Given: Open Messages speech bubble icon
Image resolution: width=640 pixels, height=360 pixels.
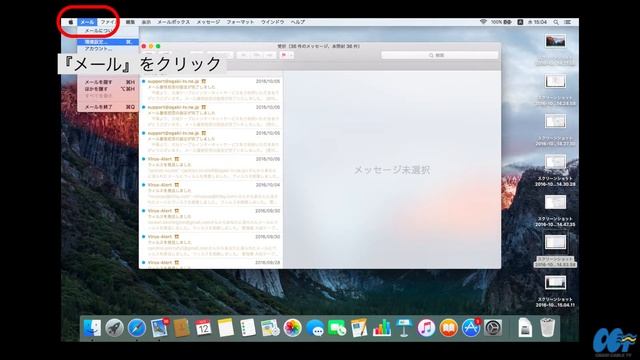Looking at the screenshot, I should 315,328.
